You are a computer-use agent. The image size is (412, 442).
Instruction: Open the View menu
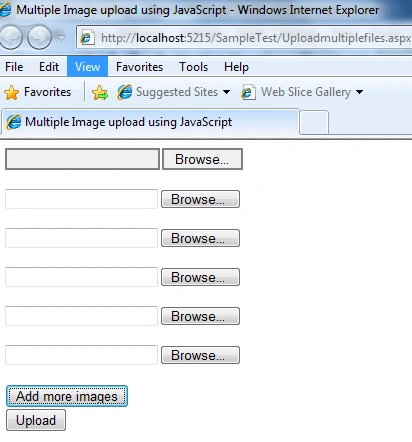87,67
